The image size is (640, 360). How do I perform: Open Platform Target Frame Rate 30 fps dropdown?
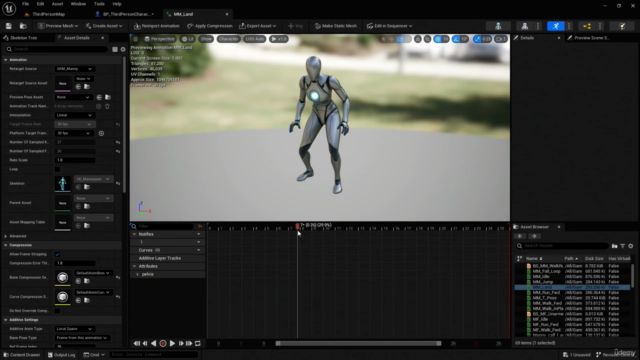click(73, 133)
